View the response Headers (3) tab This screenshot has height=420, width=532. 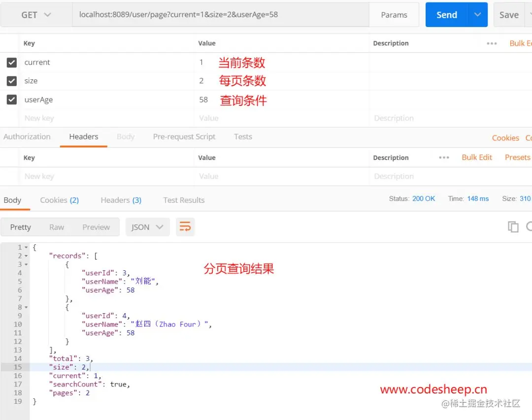pyautogui.click(x=121, y=200)
